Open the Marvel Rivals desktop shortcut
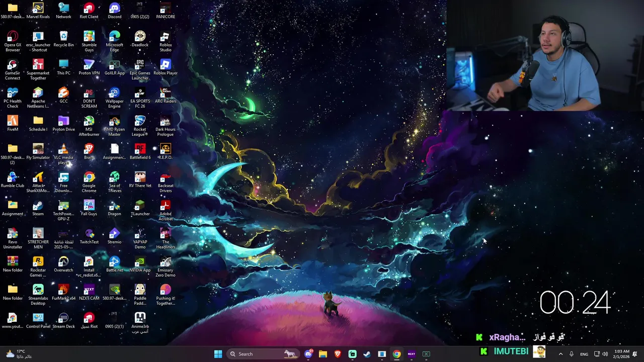This screenshot has width=644, height=362. point(38,11)
